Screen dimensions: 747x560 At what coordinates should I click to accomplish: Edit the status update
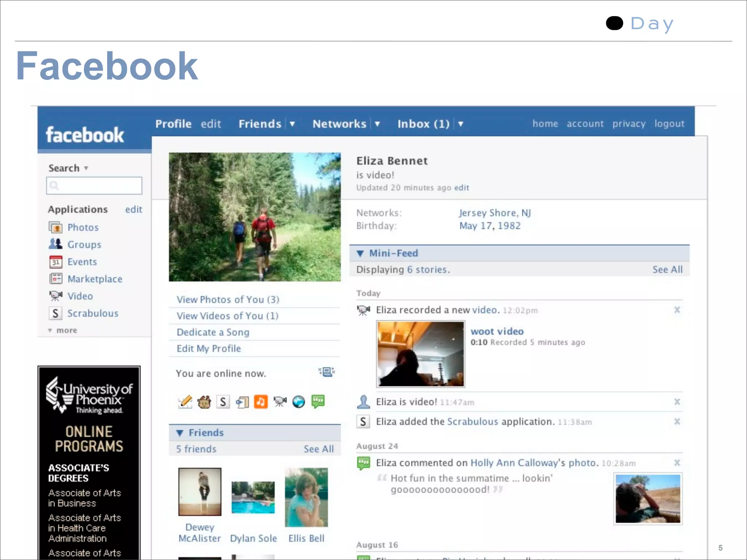[461, 188]
